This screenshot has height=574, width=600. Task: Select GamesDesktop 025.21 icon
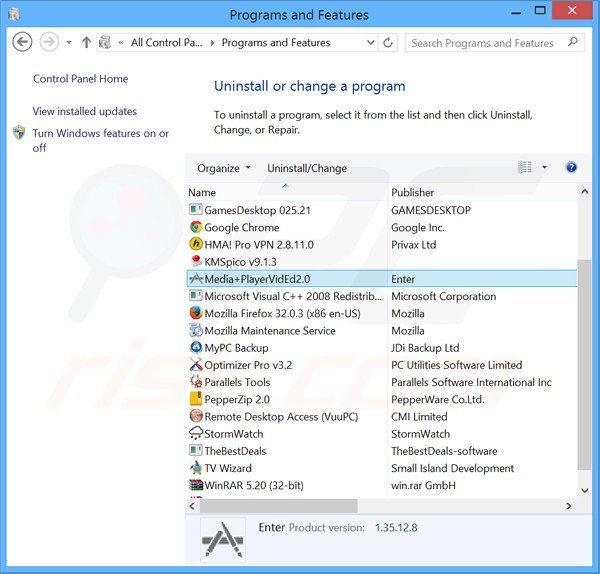[196, 210]
